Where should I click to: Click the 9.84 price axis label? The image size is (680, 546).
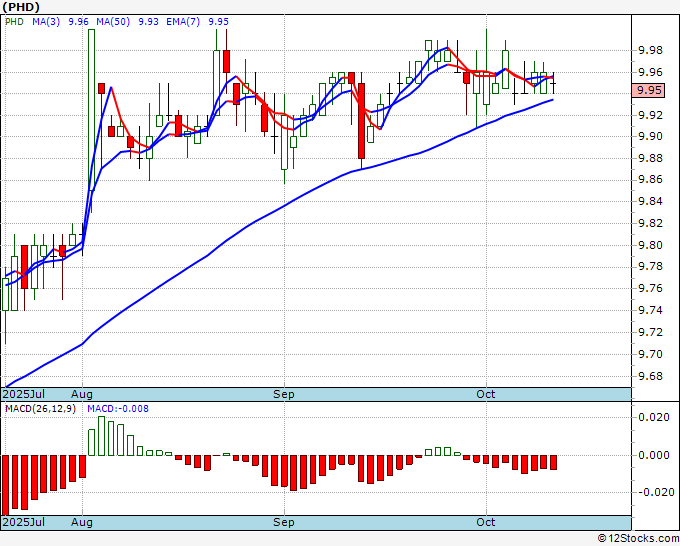pos(651,201)
